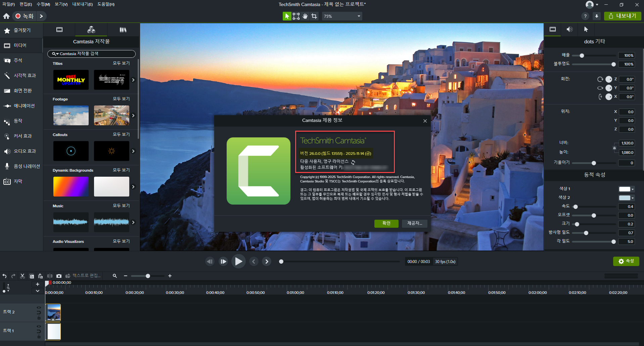Image resolution: width=644 pixels, height=346 pixels.
Task: Toggle the magnetic track icon on 트랙 2
Action: coord(39,312)
